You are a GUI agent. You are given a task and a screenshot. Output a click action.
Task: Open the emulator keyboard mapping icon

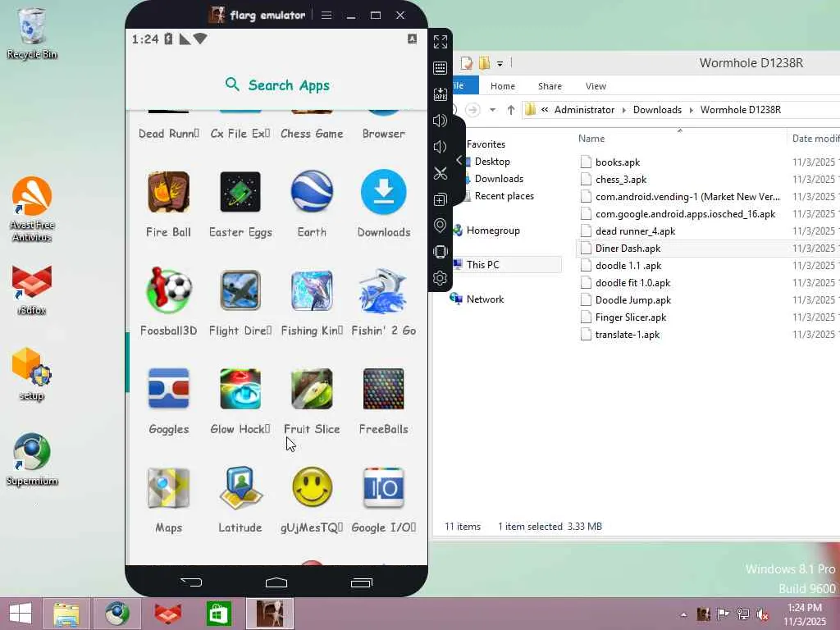pos(441,68)
